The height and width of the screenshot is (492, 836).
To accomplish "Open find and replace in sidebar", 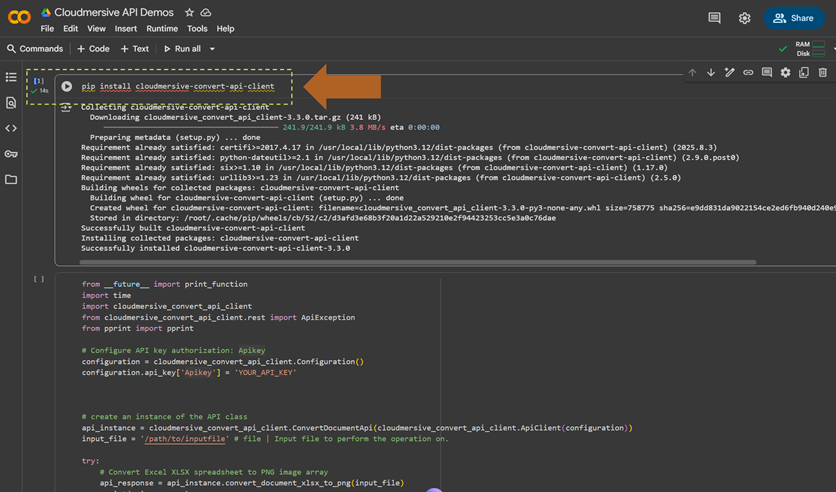I will (11, 103).
